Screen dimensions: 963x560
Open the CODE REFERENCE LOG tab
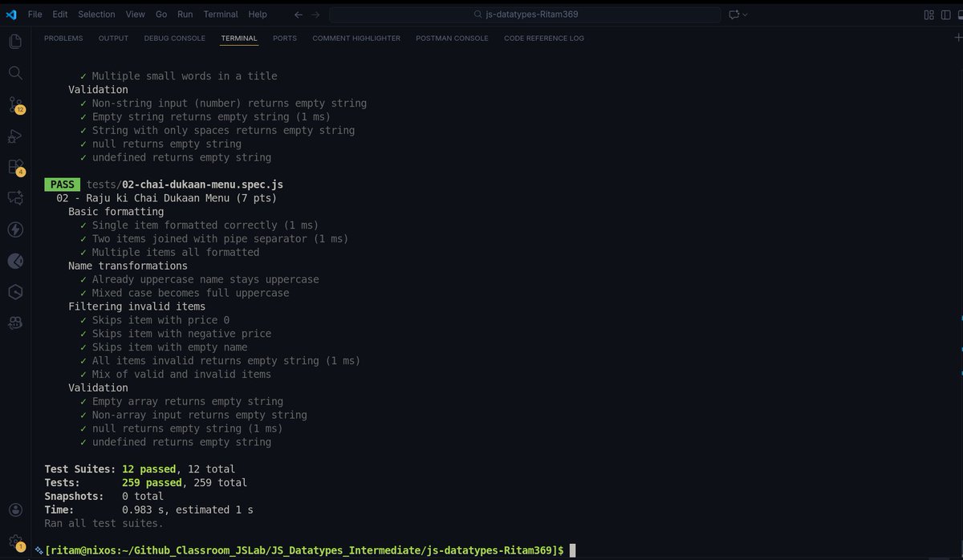point(544,38)
